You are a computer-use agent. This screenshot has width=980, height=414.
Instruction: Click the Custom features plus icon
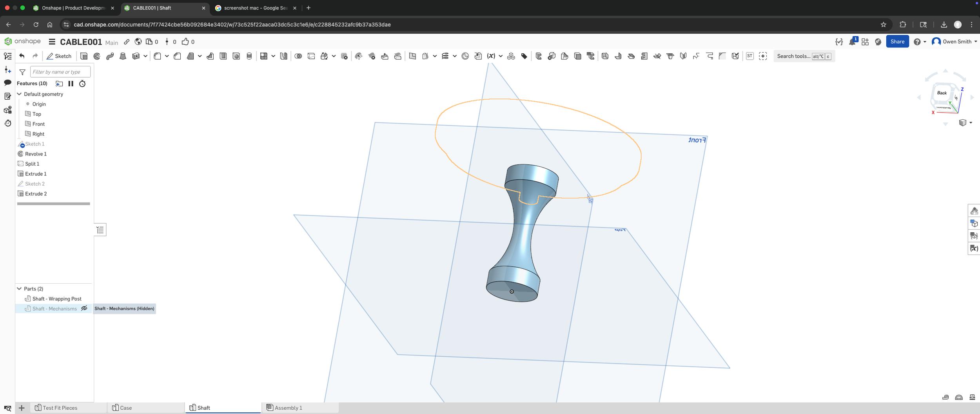point(763,56)
